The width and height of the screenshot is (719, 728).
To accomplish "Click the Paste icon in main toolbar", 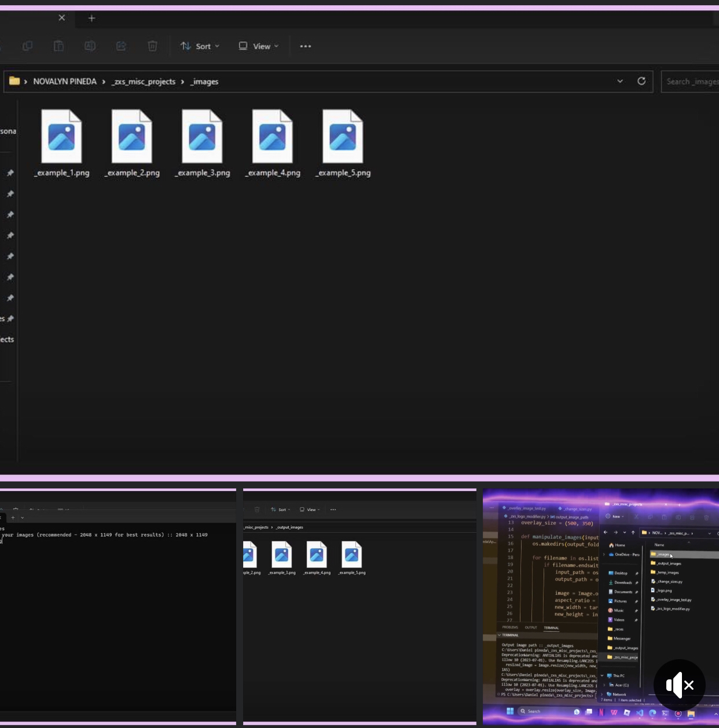I will pyautogui.click(x=58, y=46).
